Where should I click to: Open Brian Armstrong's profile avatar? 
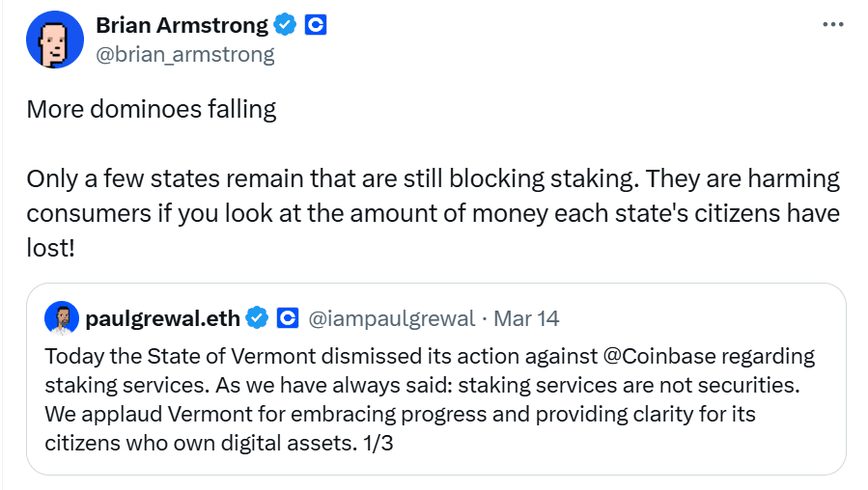tap(55, 40)
